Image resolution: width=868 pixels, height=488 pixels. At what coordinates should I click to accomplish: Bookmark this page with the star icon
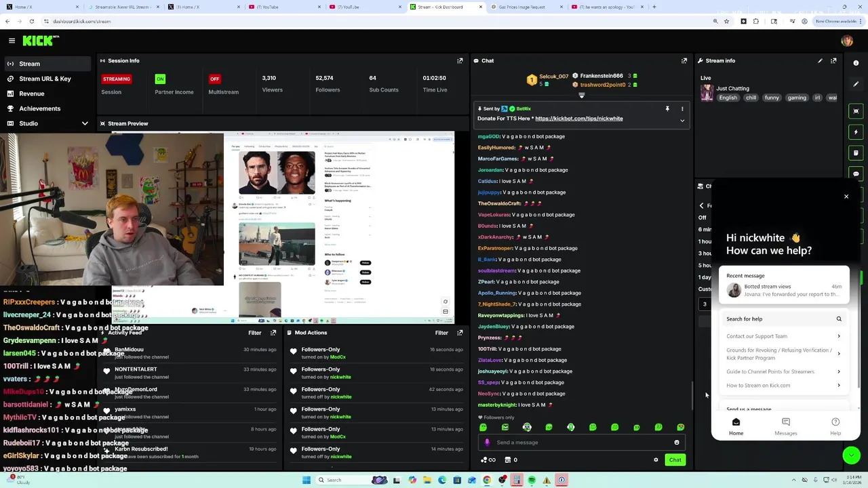coord(726,22)
